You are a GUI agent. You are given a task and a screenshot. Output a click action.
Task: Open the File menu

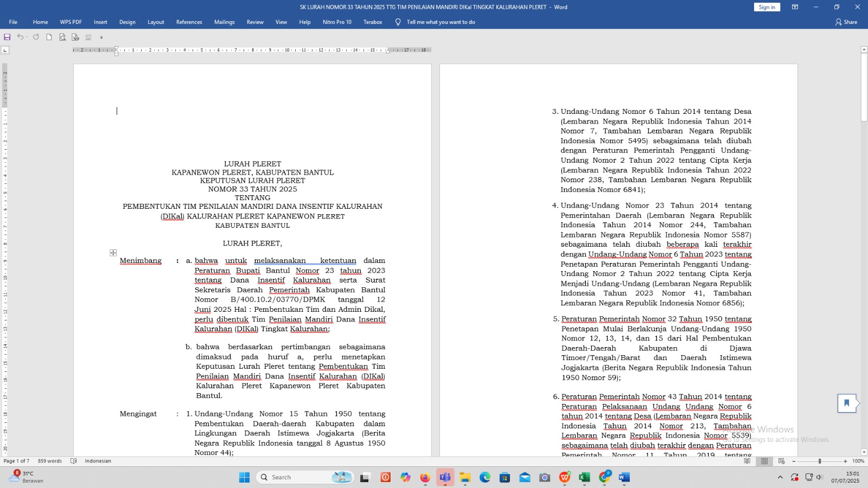click(13, 22)
